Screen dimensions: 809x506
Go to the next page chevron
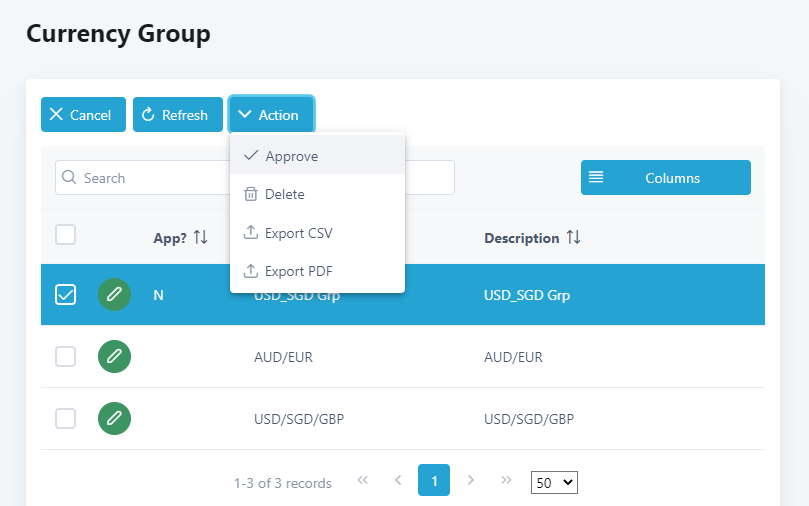click(x=471, y=480)
